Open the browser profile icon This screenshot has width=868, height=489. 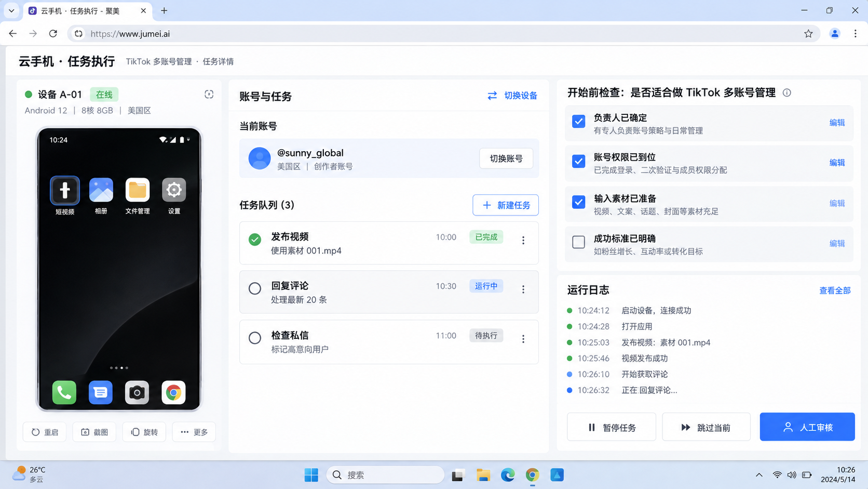pyautogui.click(x=835, y=34)
